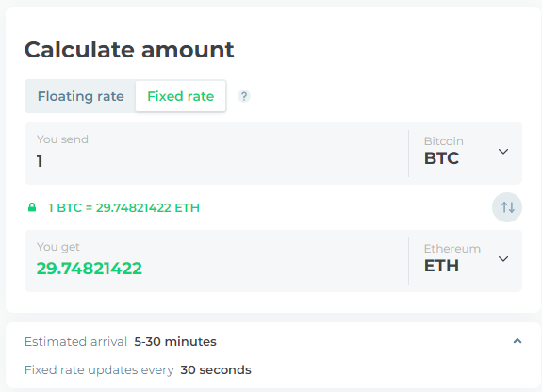This screenshot has height=392, width=542.
Task: Click the Calculate amount heading
Action: click(129, 50)
